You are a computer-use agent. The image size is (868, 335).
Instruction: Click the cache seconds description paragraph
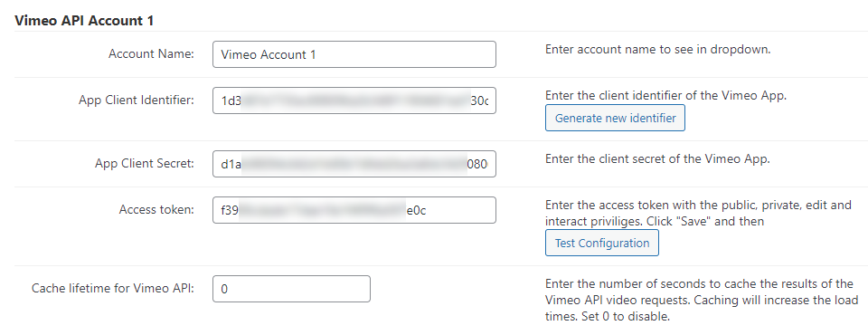702,301
